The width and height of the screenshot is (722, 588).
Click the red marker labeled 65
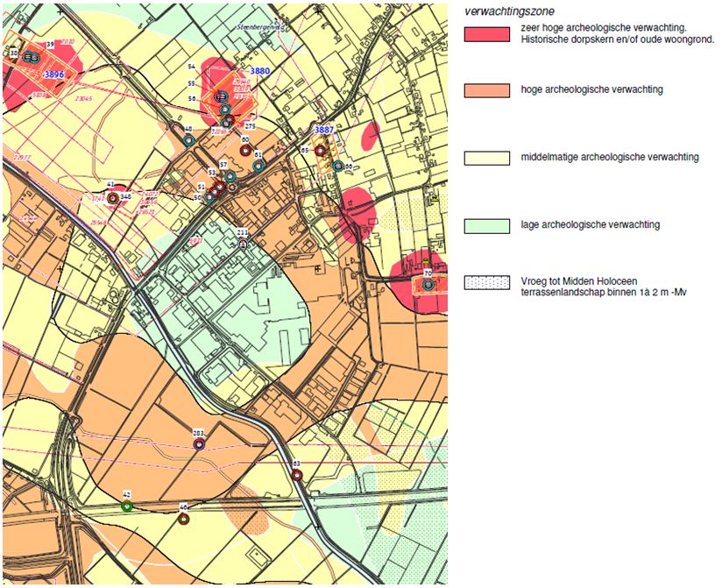[x=321, y=151]
